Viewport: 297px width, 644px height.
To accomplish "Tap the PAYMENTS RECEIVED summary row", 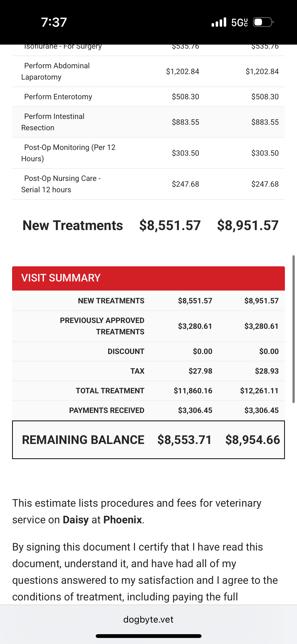I will click(x=148, y=410).
